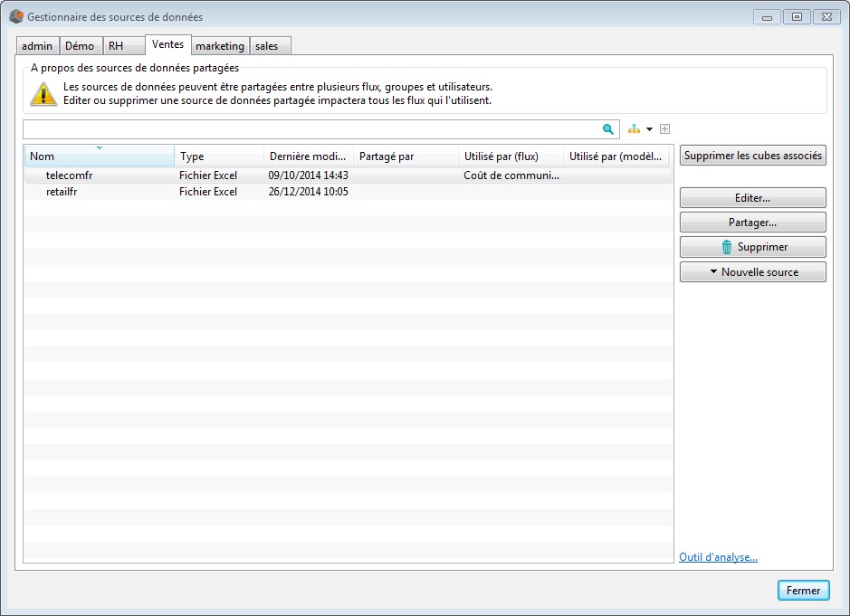Click inside the search input field

tap(308, 129)
